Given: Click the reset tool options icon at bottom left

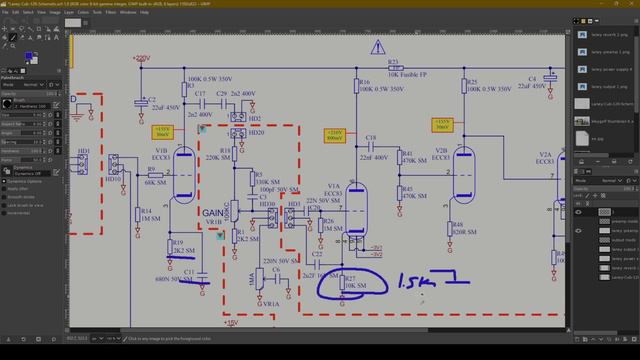Looking at the screenshot, I should click(x=53, y=339).
